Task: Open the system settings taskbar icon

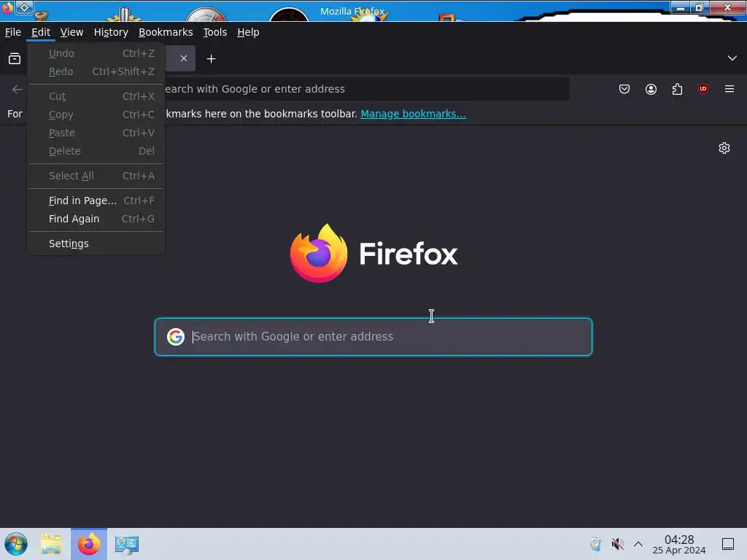Action: (x=127, y=544)
